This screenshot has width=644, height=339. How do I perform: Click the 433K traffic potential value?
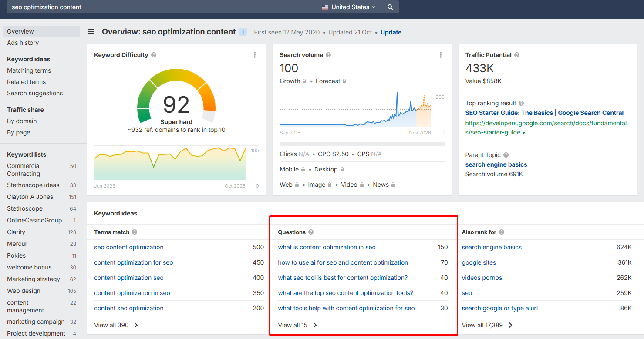(480, 68)
